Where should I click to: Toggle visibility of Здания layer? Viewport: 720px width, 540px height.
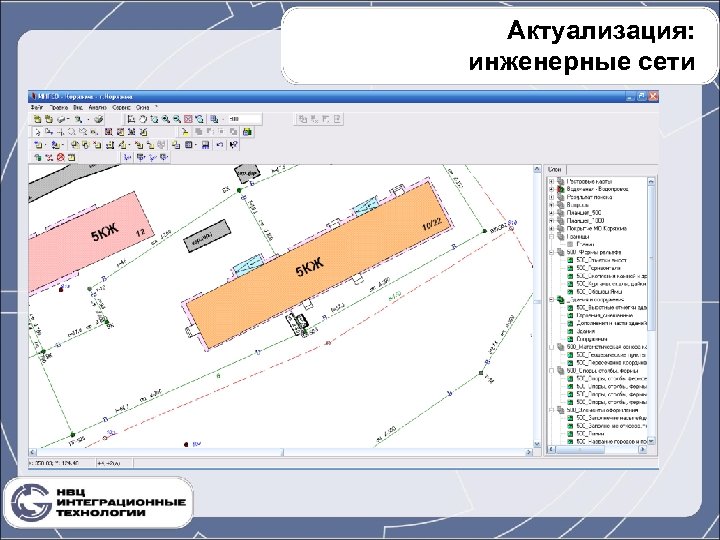coord(570,331)
